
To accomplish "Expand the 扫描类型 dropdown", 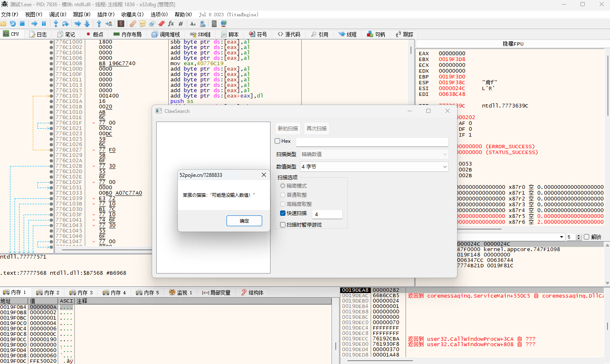I will 374,154.
